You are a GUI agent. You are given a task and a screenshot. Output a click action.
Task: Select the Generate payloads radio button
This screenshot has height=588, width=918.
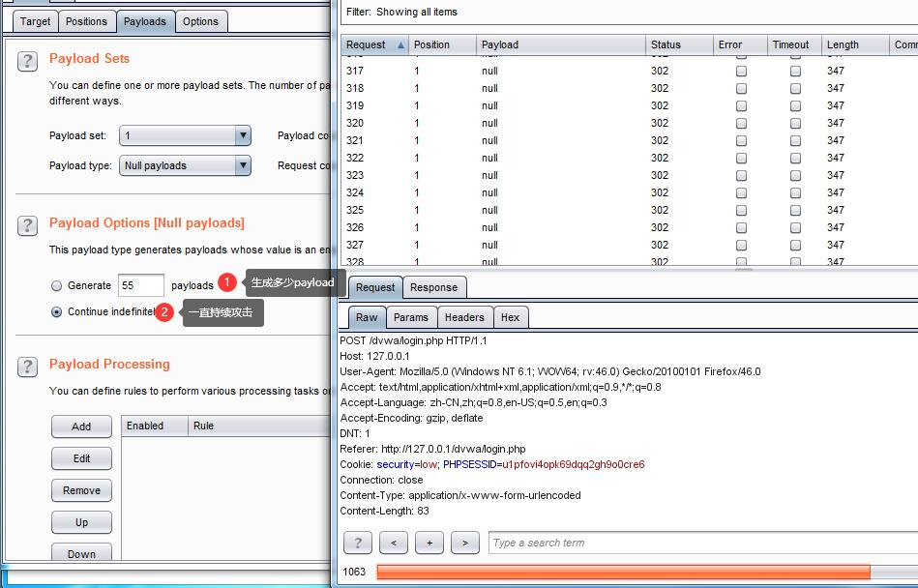pos(57,285)
